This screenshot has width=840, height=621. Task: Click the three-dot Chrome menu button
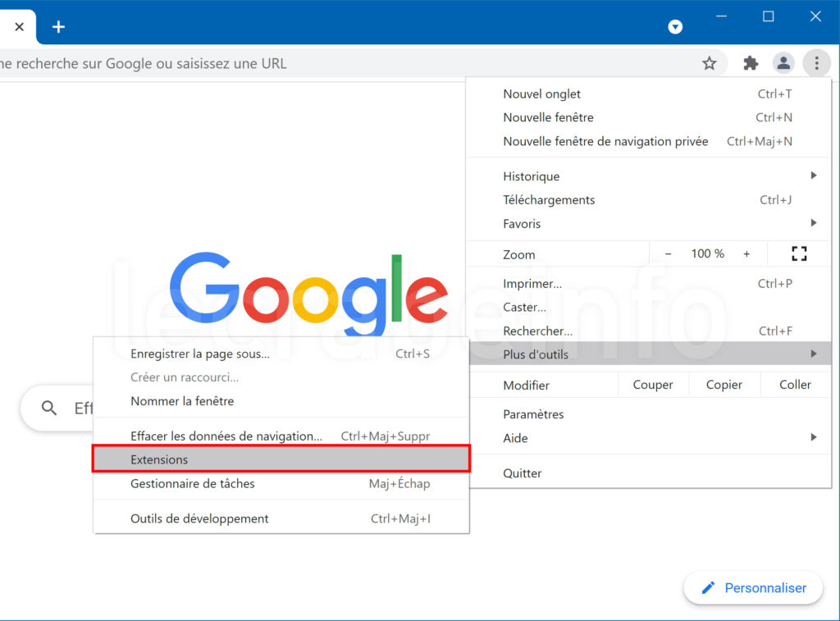(x=816, y=63)
